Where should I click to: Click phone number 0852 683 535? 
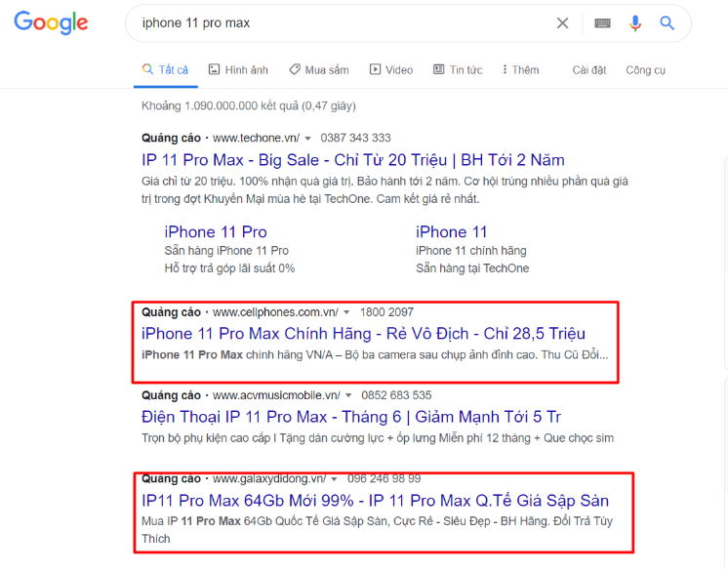tap(396, 395)
